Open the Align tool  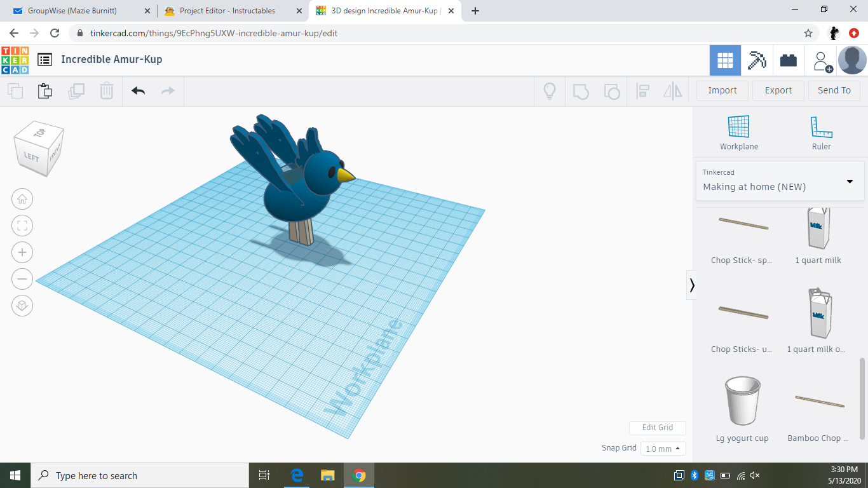pos(642,91)
